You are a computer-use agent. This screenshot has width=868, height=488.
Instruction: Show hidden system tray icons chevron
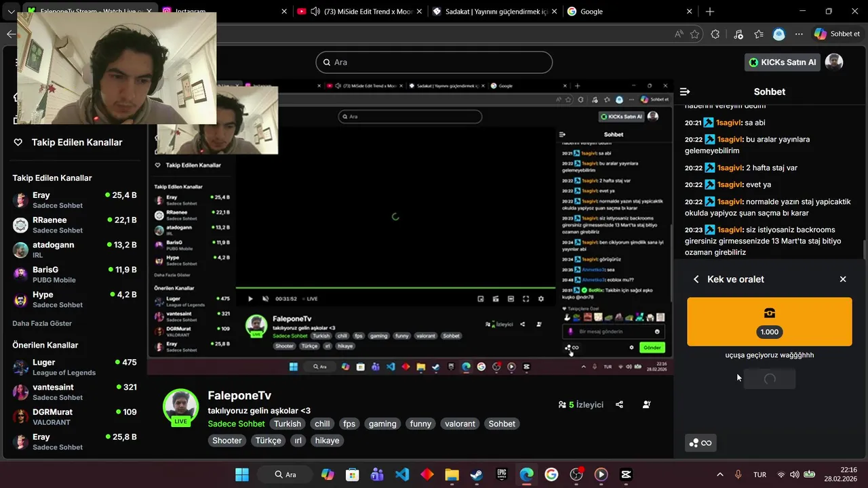(719, 474)
